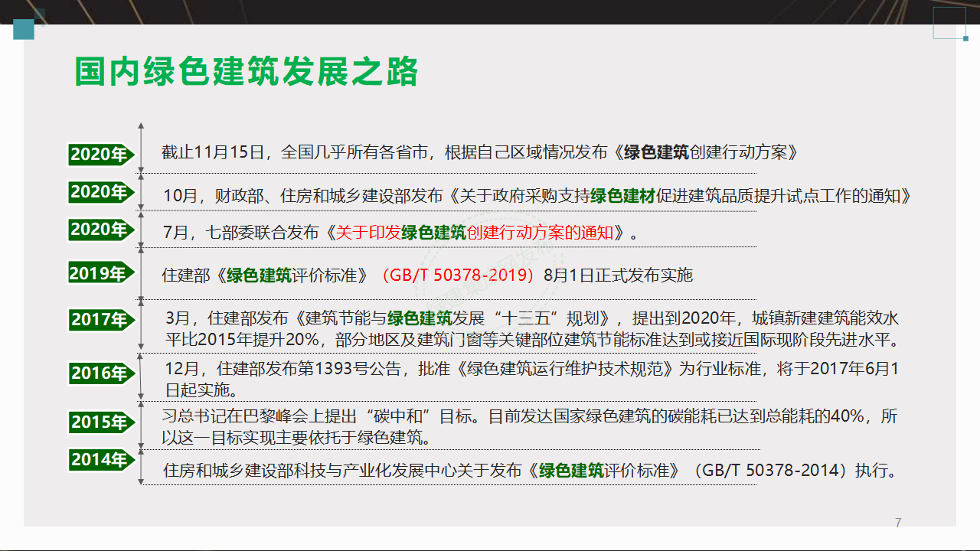The height and width of the screenshot is (551, 980).
Task: Click the page number 7
Action: pos(898,523)
